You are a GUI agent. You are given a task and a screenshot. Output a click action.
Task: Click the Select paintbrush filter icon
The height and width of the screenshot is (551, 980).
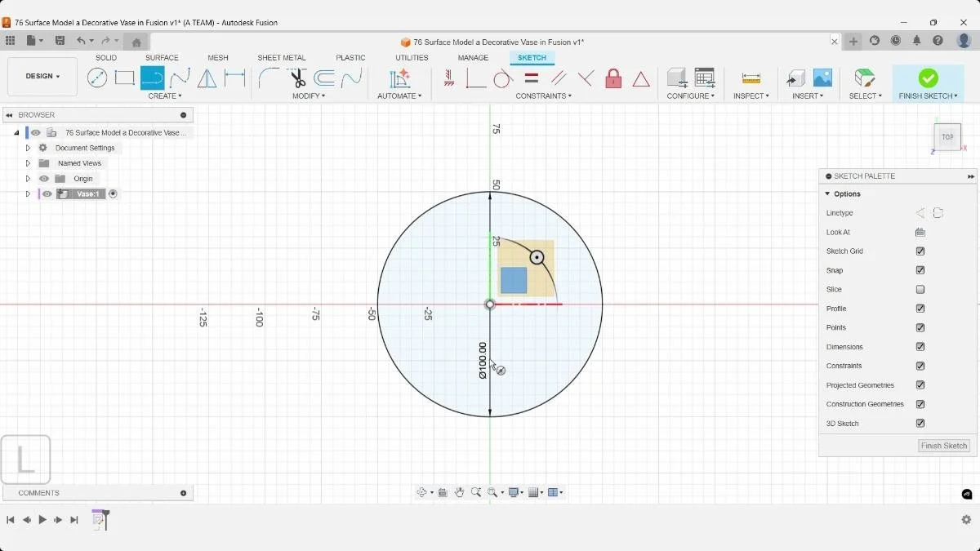(865, 78)
